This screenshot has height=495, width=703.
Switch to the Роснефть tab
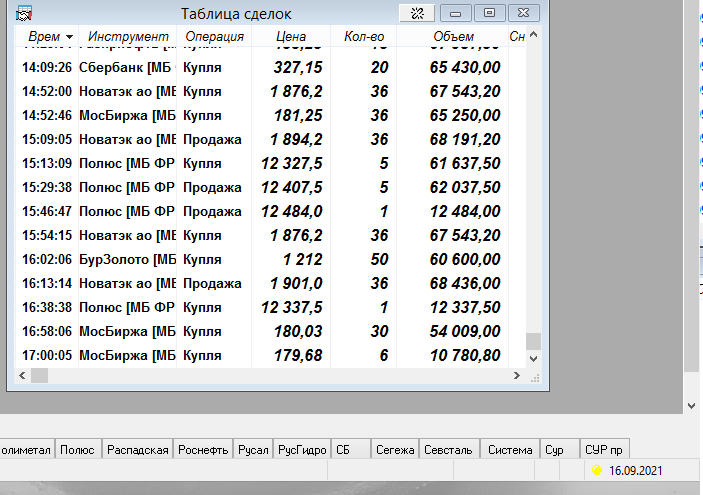pyautogui.click(x=203, y=449)
